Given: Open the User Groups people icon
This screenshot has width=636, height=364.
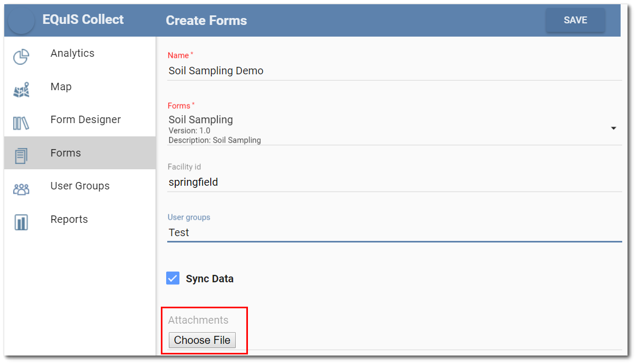Looking at the screenshot, I should point(21,189).
